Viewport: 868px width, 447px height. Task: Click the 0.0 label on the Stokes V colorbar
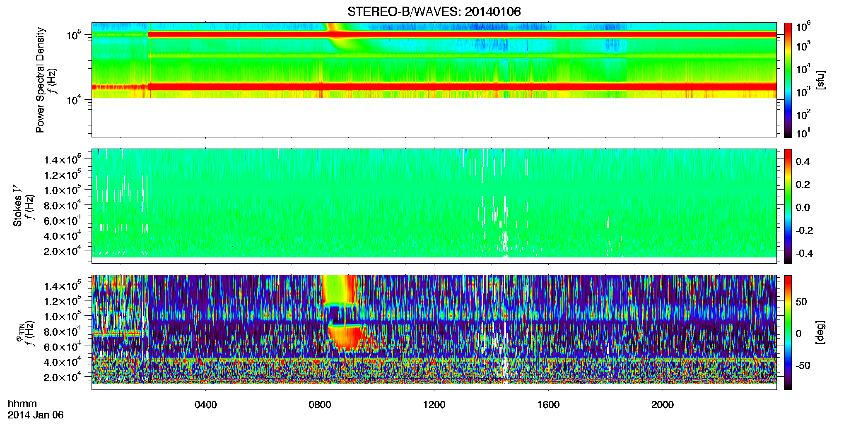pos(803,207)
